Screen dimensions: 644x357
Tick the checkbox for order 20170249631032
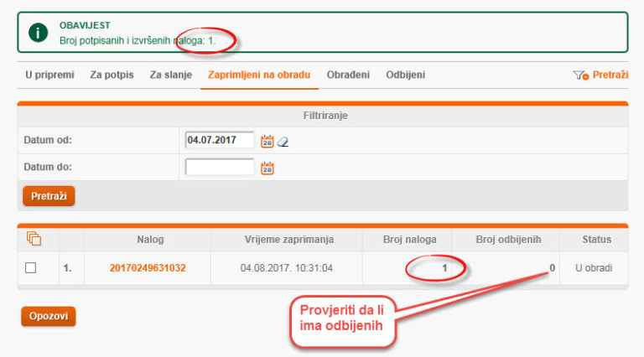pos(30,268)
